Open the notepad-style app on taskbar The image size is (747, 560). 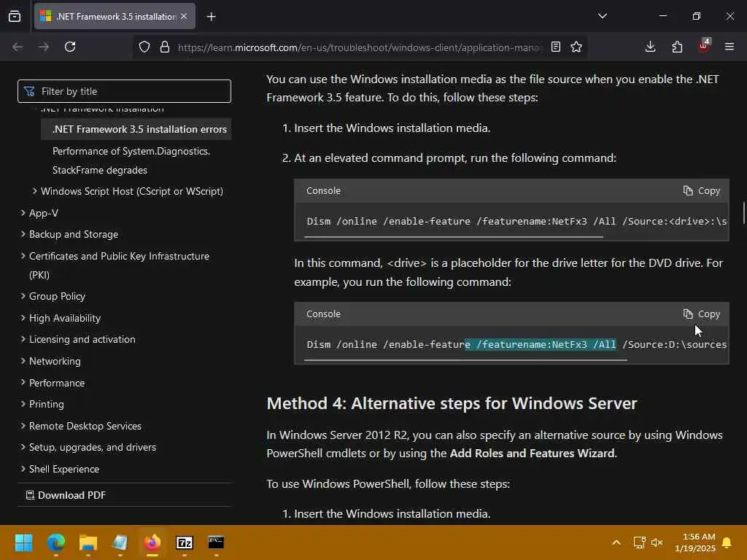[x=120, y=542]
